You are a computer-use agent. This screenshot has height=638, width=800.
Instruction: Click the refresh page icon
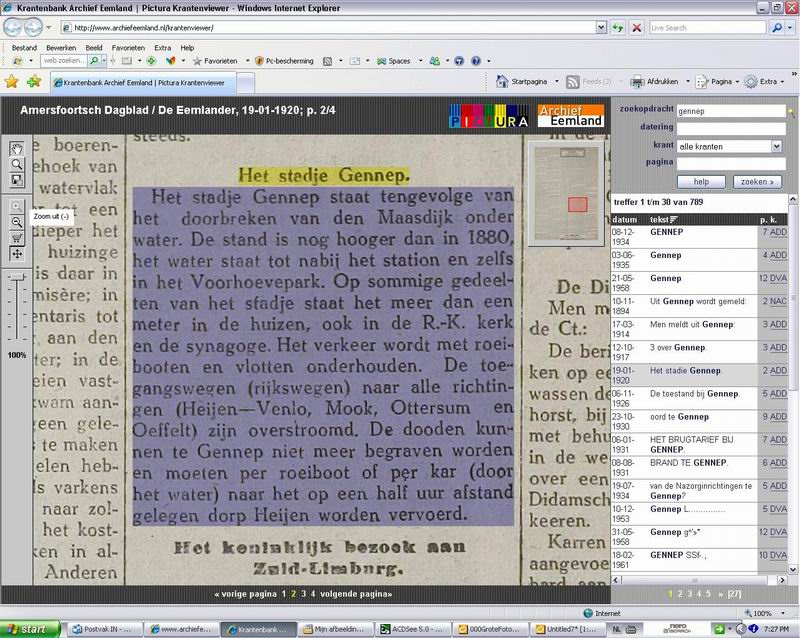point(618,28)
